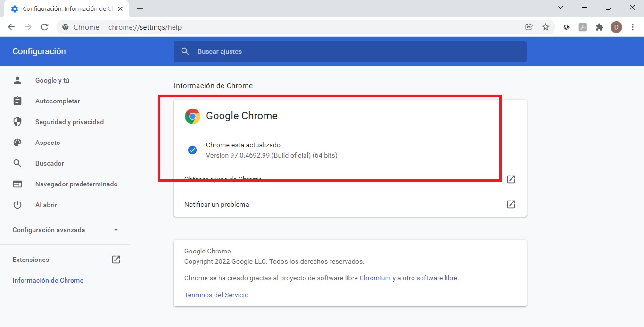Click the palette icon beside Aspecto

pos(17,143)
